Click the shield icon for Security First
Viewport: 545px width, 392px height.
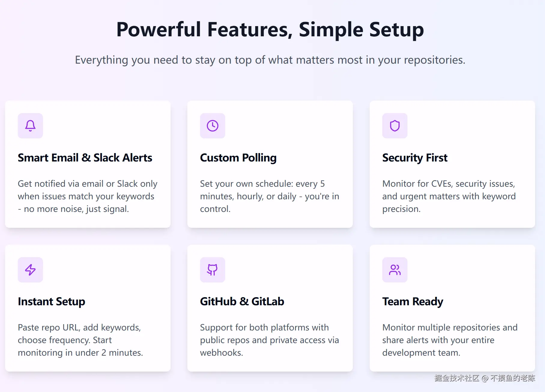pos(395,126)
